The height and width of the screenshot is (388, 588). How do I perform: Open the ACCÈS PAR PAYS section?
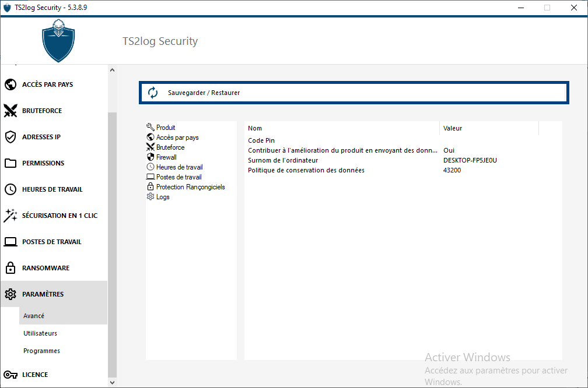54,84
